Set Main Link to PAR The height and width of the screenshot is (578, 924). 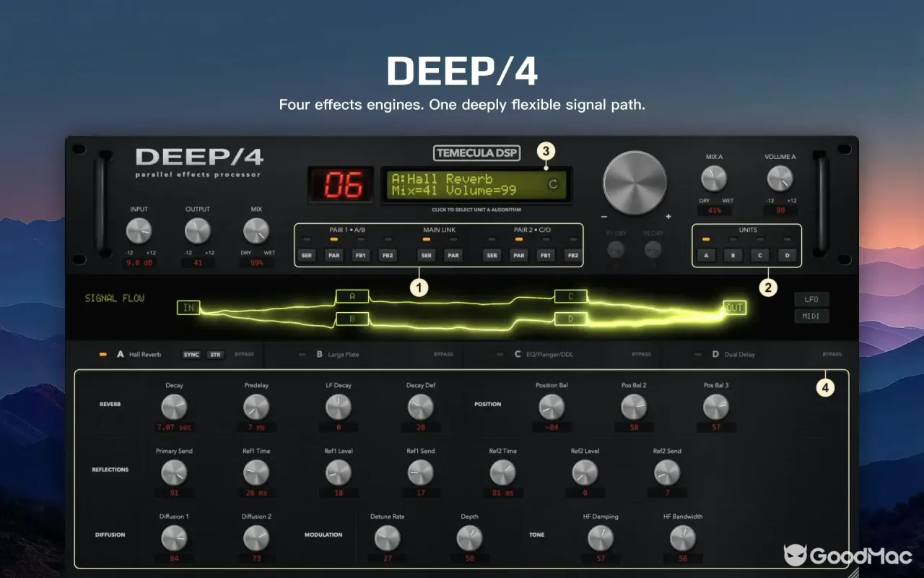click(x=453, y=255)
